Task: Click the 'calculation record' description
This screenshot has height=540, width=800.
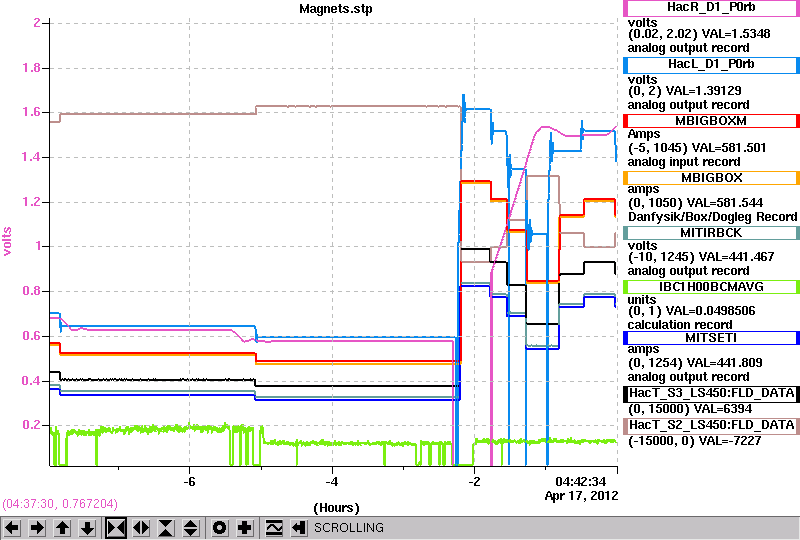Action: click(x=680, y=325)
